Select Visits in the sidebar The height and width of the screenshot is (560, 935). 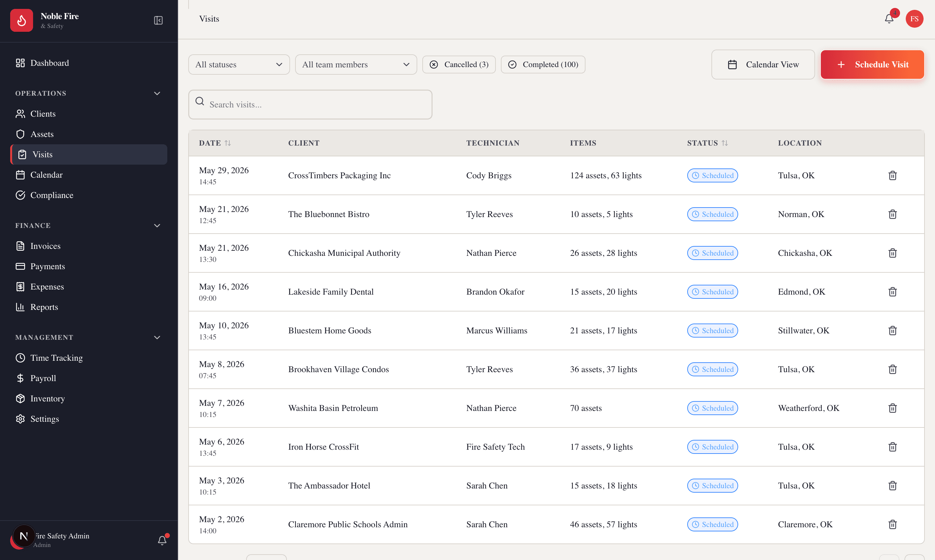[88, 154]
